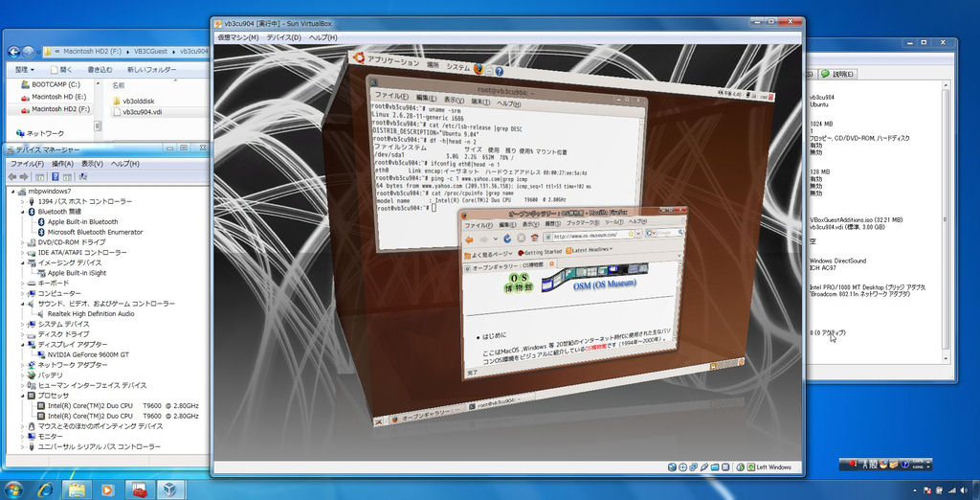
Task: Select BOOTCAMP (C:) drive in Explorer
Action: 50,84
